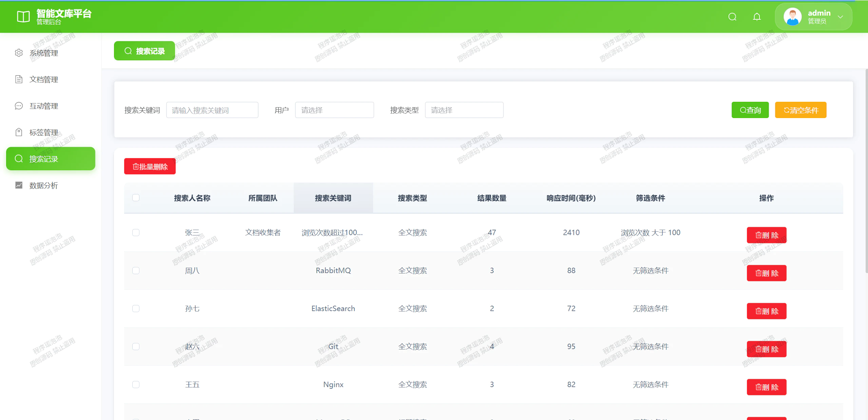This screenshot has width=868, height=420.
Task: Delete the 张三 search record
Action: [767, 235]
